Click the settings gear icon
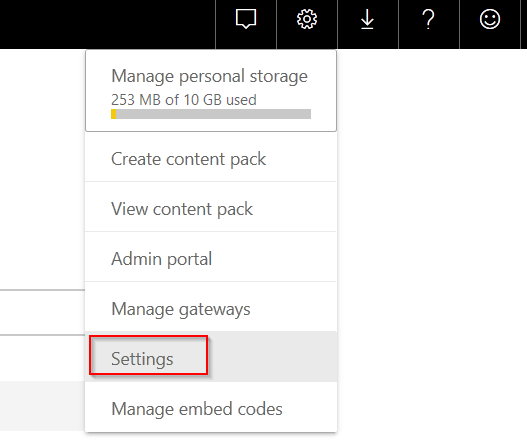 [x=307, y=19]
